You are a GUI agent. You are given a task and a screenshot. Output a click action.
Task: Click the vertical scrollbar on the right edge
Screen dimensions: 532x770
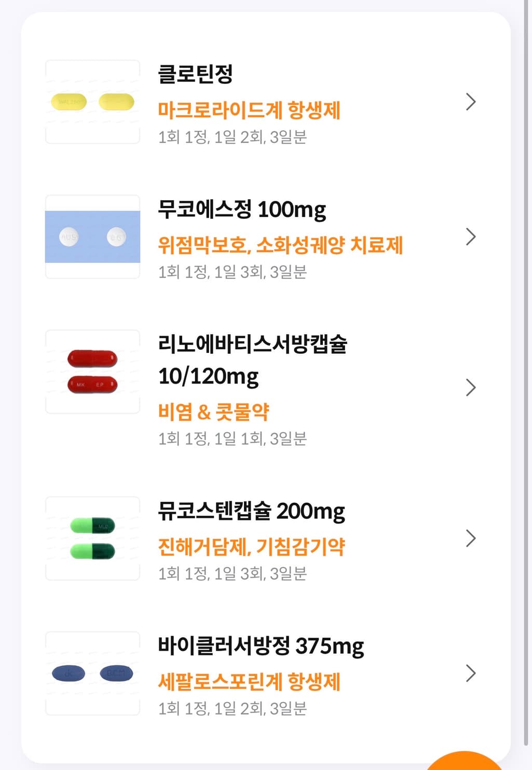(527, 363)
